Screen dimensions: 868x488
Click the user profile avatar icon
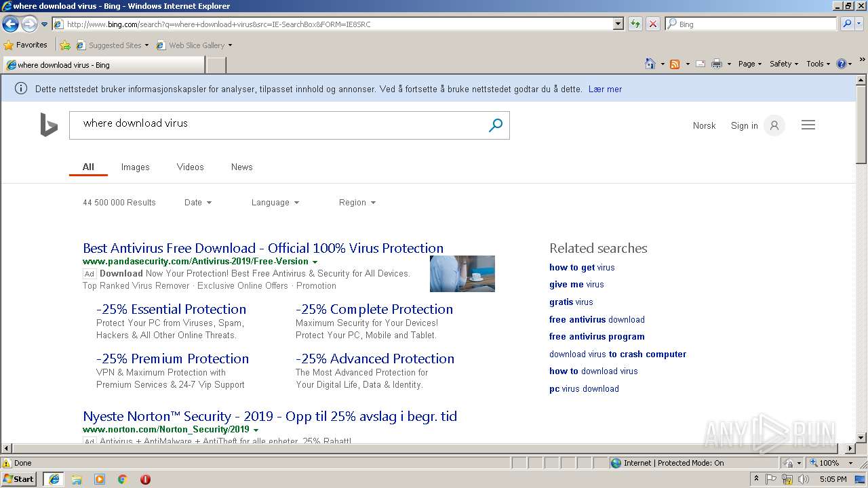coord(774,125)
